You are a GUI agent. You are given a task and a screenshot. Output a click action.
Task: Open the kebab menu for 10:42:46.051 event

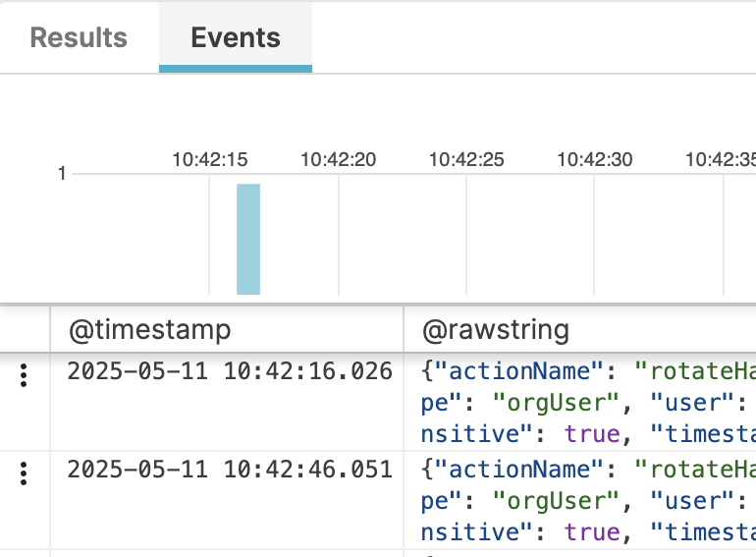coord(25,473)
